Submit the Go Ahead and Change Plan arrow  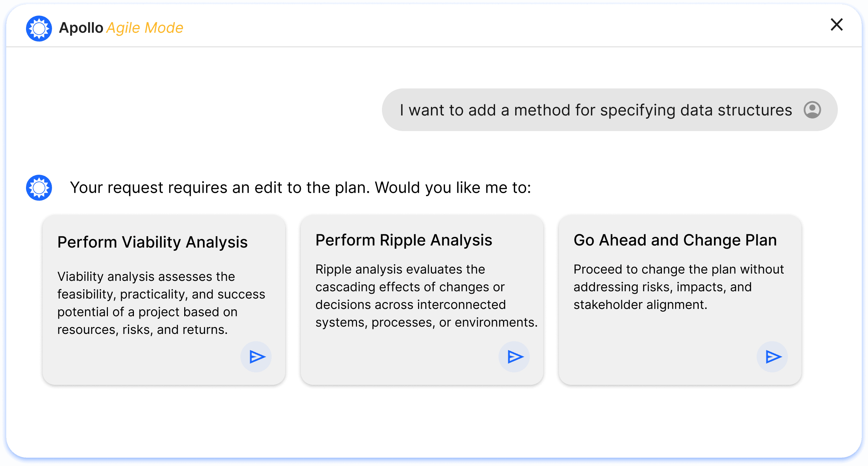tap(772, 357)
